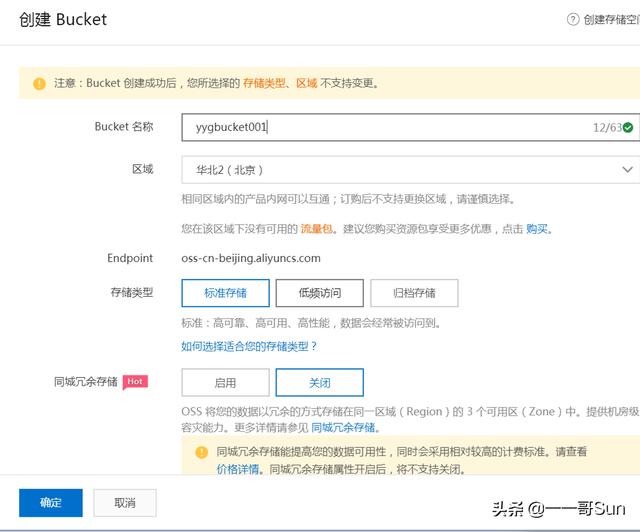Click the Bucket 名称 field label
Image resolution: width=640 pixels, height=532 pixels.
click(124, 127)
